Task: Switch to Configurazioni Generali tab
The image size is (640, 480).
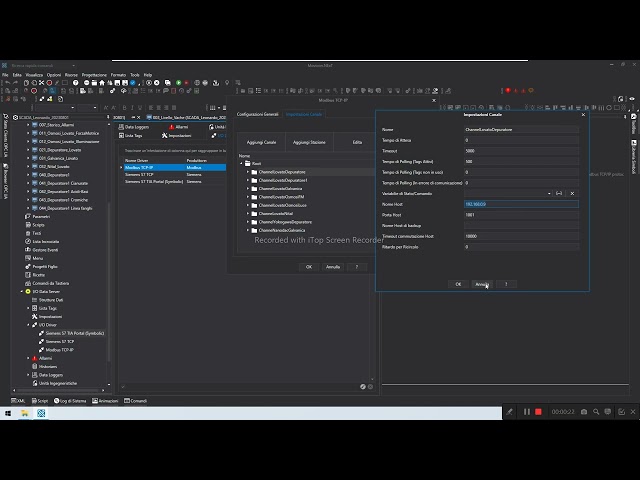Action: pos(258,114)
